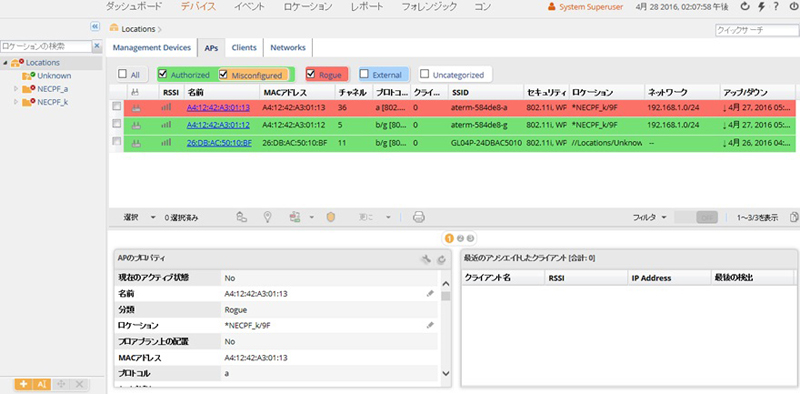Open the フィルタ filter dropdown
Viewport: 800px width, 394px height.
[649, 217]
